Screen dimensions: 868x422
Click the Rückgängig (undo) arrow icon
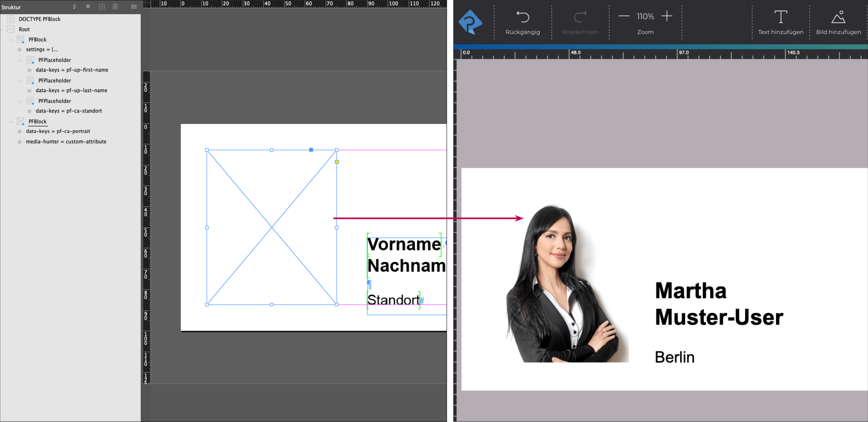click(522, 17)
